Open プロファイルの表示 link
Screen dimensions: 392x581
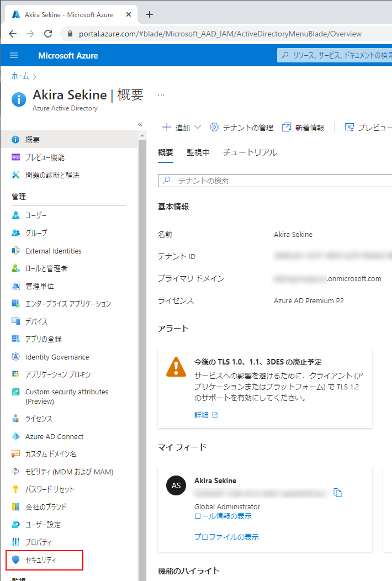(x=227, y=537)
